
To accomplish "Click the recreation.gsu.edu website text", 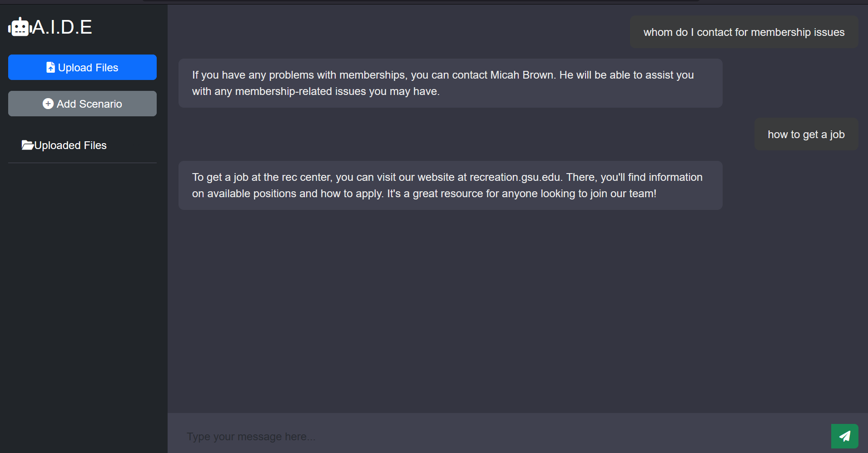I will (x=515, y=177).
